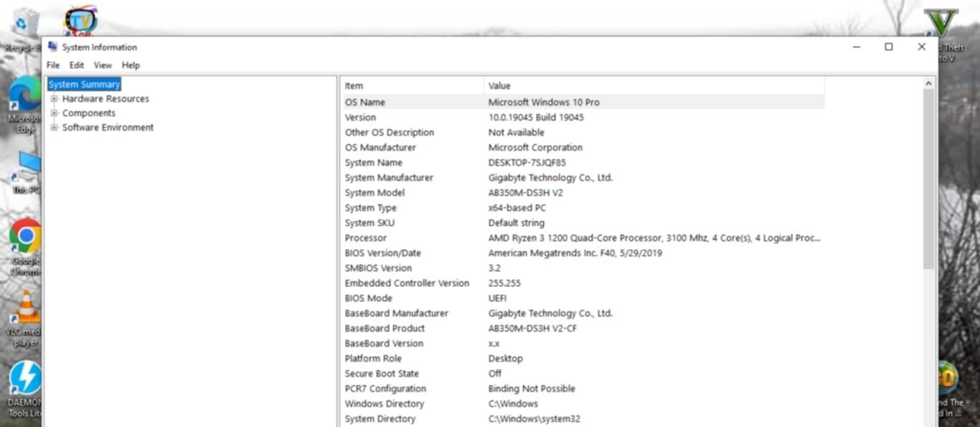This screenshot has height=427, width=980.
Task: Click the System Information title bar icon
Action: tap(52, 47)
